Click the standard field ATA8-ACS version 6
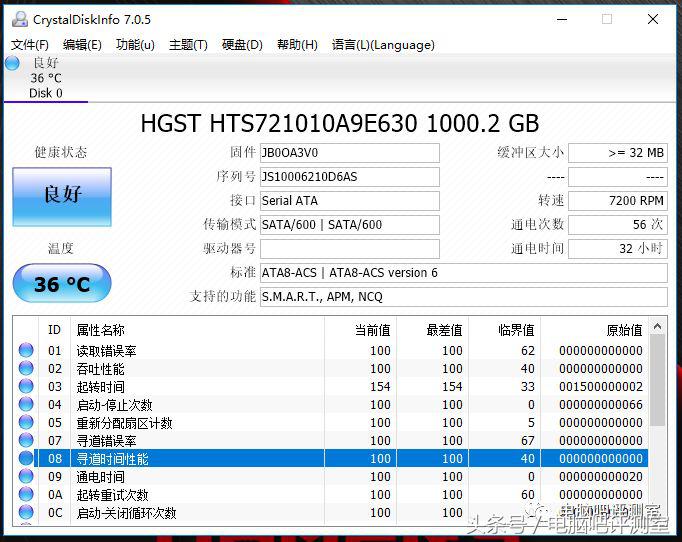Image resolution: width=682 pixels, height=542 pixels. pyautogui.click(x=464, y=273)
